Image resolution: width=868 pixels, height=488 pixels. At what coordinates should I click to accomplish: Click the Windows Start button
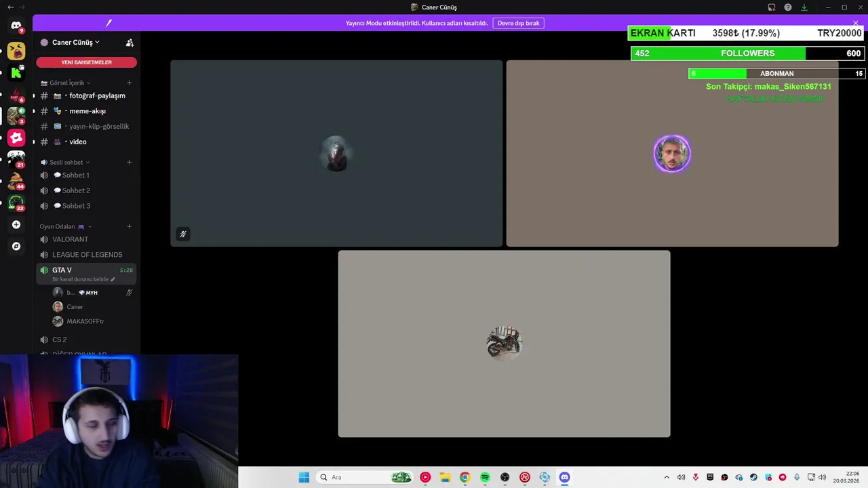point(304,477)
